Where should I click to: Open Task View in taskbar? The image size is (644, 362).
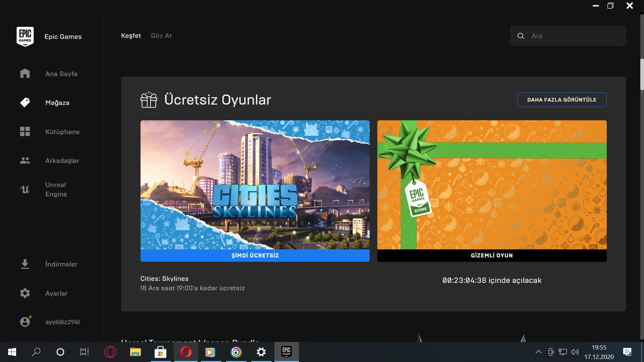[x=85, y=352]
